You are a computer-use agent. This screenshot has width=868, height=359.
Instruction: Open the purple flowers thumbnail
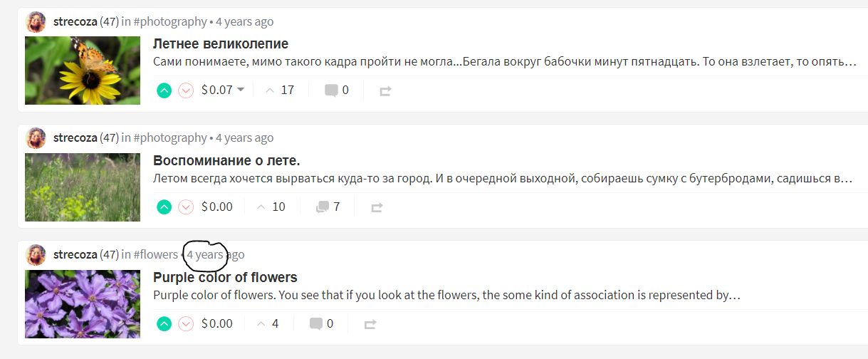click(83, 304)
